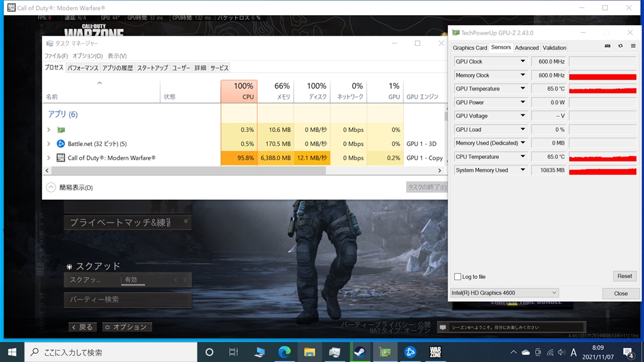Viewport: 644px width, 362px height.
Task: Open the GPU Clock sensor dropdown
Action: pyautogui.click(x=523, y=62)
